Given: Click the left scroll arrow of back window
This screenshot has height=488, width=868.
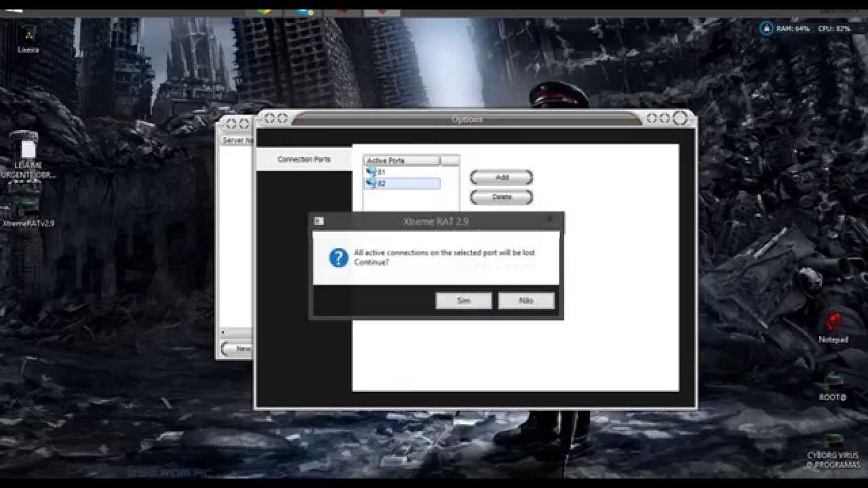Looking at the screenshot, I should pyautogui.click(x=223, y=333).
